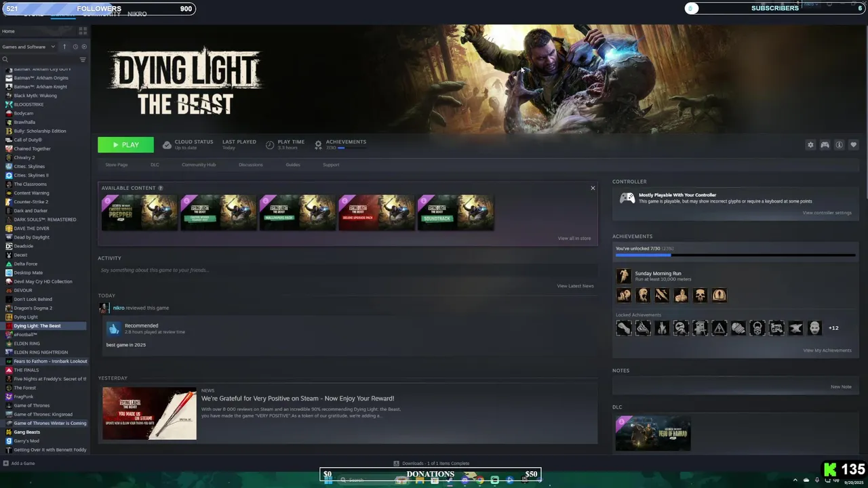Click the achievements progress bar showing 7/30

tap(735, 256)
